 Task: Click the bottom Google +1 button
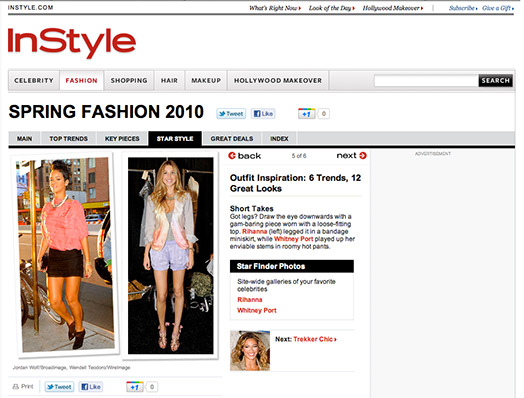pos(135,387)
